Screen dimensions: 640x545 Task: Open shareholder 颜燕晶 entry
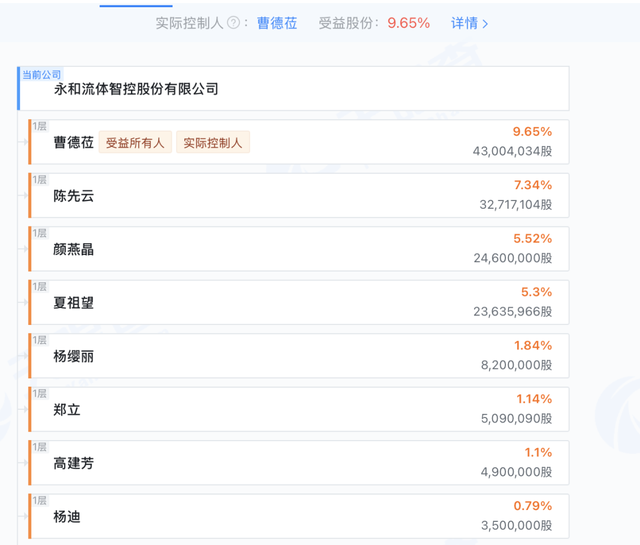73,249
